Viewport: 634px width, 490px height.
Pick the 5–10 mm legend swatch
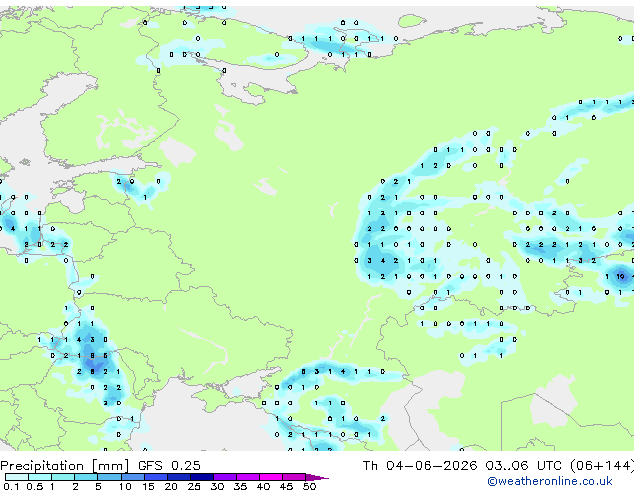click(x=109, y=477)
